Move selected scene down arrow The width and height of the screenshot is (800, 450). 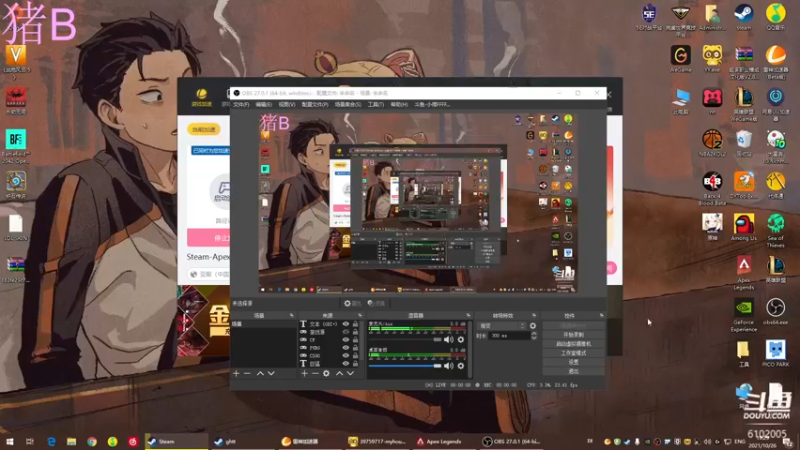pos(271,373)
